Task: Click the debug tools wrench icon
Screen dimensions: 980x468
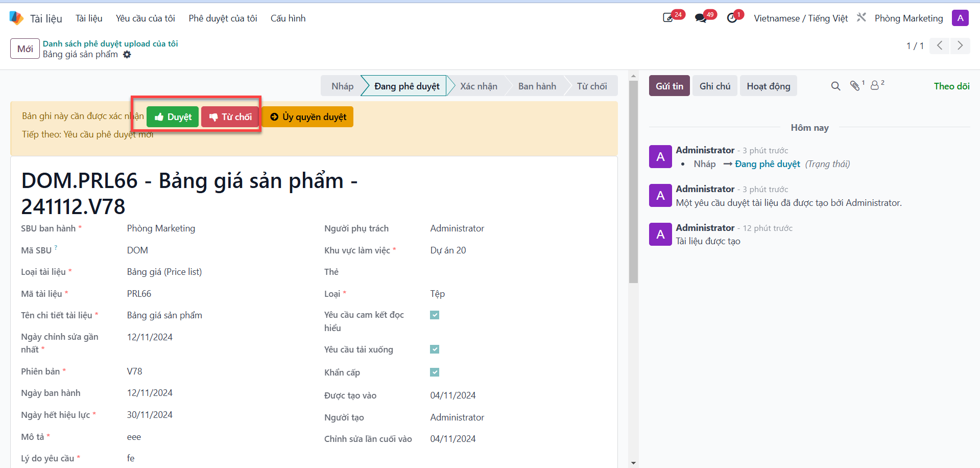Action: 862,17
